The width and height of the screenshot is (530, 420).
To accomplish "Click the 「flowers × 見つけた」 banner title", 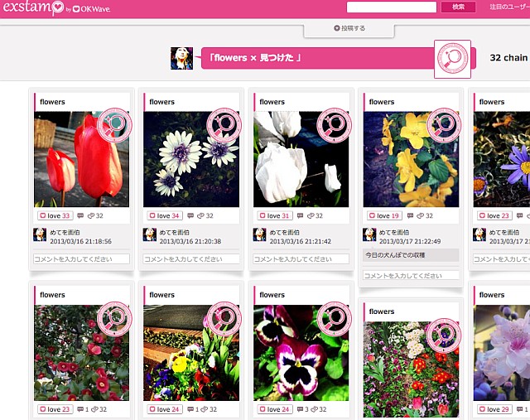I will coord(254,58).
